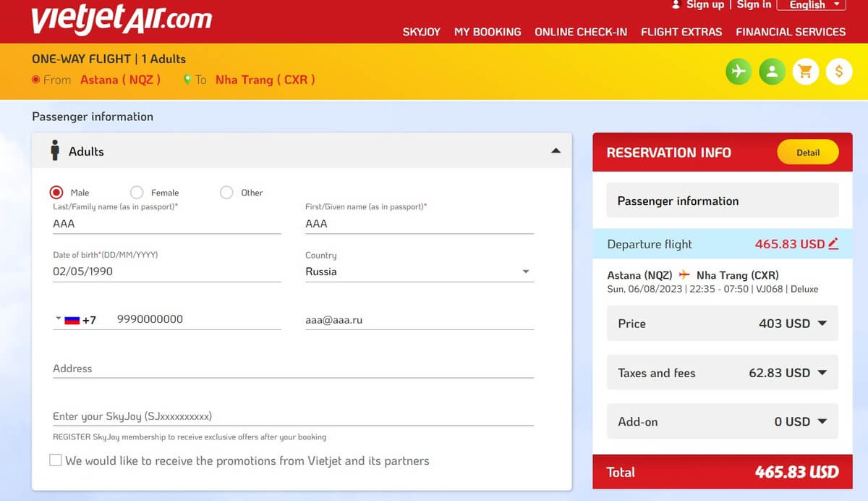Expand the Add-on 0 USD section
The height and width of the screenshot is (501, 868).
pos(722,421)
